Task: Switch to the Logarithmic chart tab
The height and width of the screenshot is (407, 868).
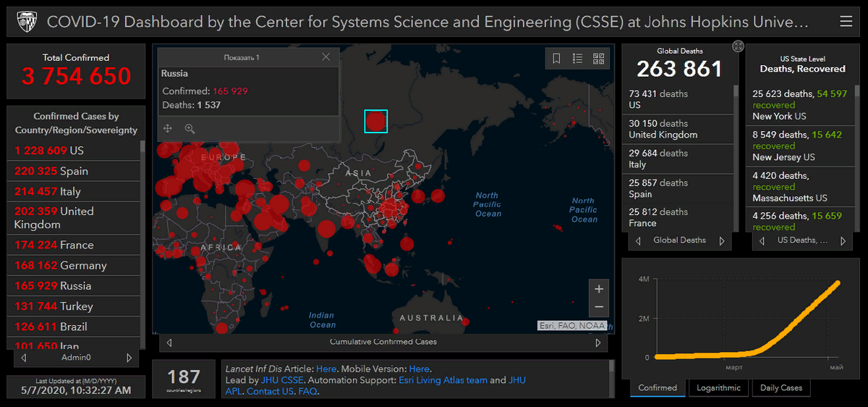Action: click(719, 387)
